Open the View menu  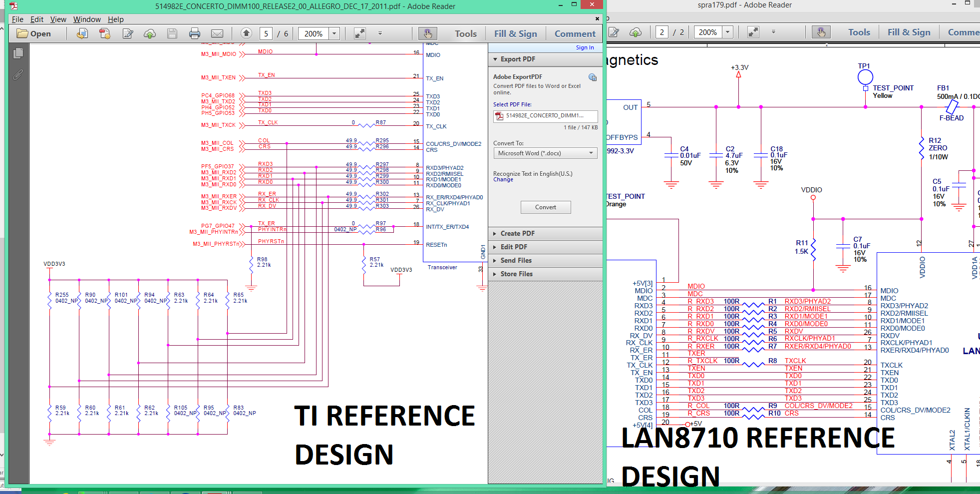(x=58, y=19)
